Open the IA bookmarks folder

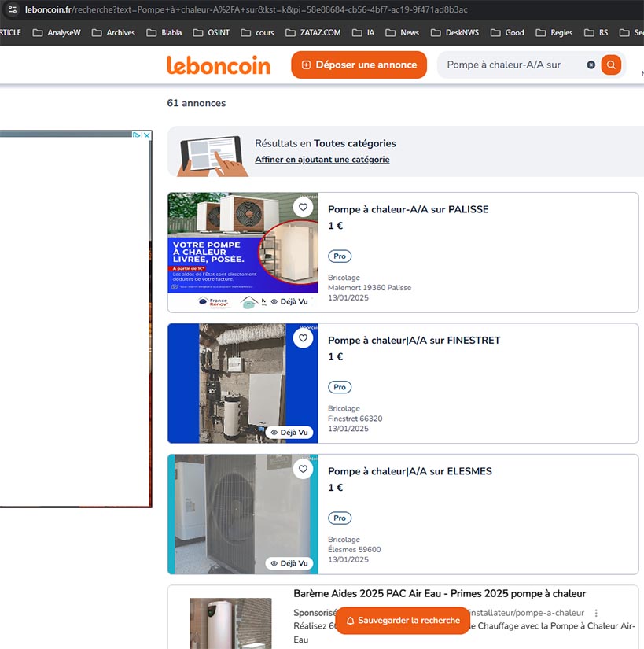pos(363,33)
